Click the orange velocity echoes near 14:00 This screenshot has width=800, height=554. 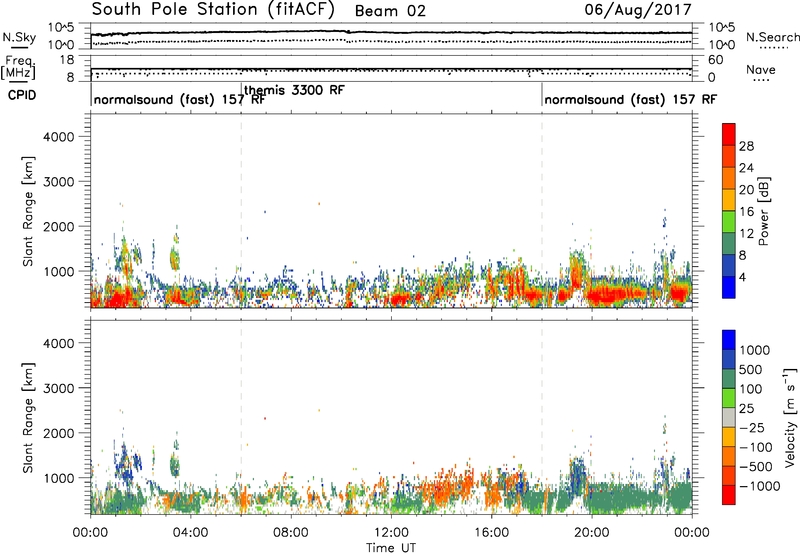coord(445,485)
